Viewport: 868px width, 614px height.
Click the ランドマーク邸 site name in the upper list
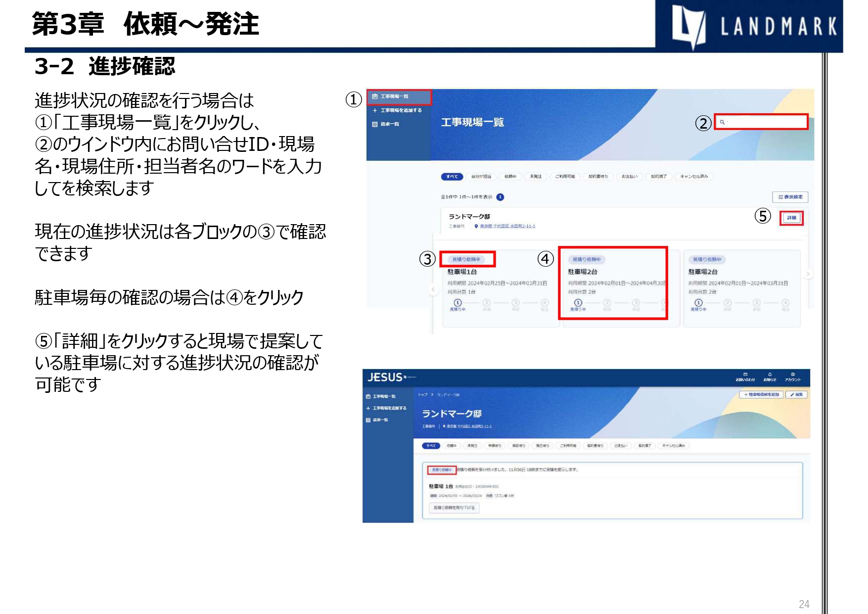coord(469,217)
